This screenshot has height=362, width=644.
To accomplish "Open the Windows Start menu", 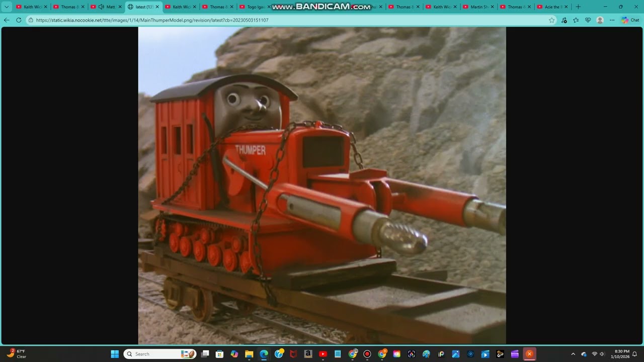I will click(115, 354).
